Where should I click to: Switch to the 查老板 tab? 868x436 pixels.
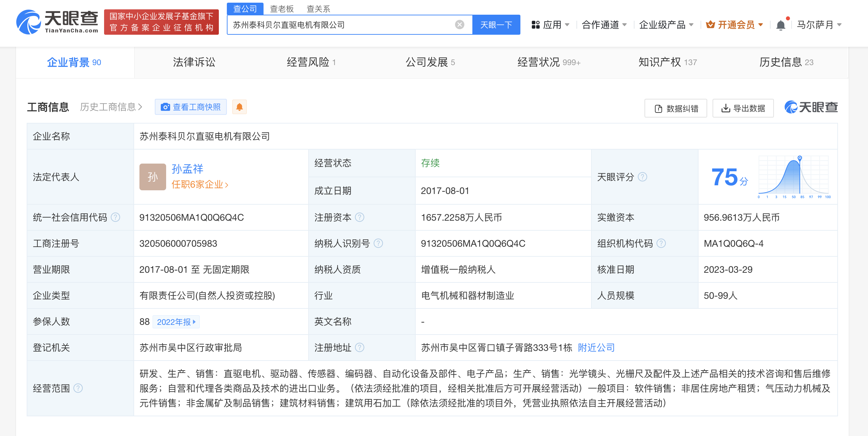(281, 8)
